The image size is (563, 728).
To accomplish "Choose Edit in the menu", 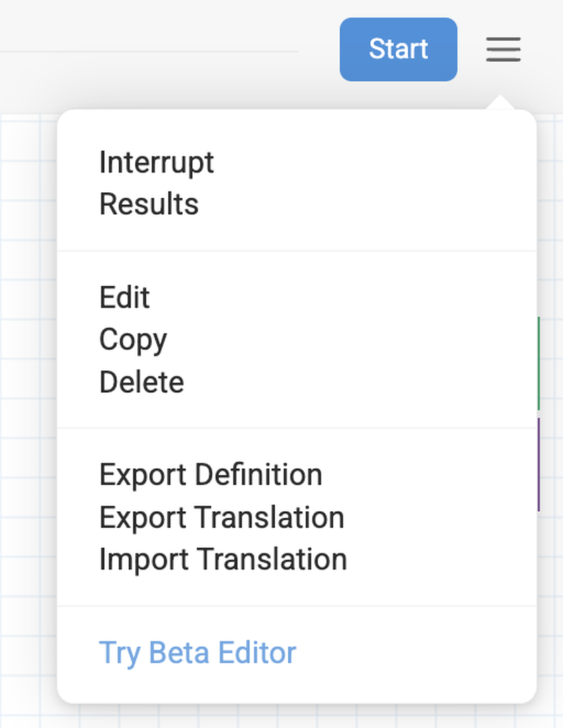I will click(125, 298).
